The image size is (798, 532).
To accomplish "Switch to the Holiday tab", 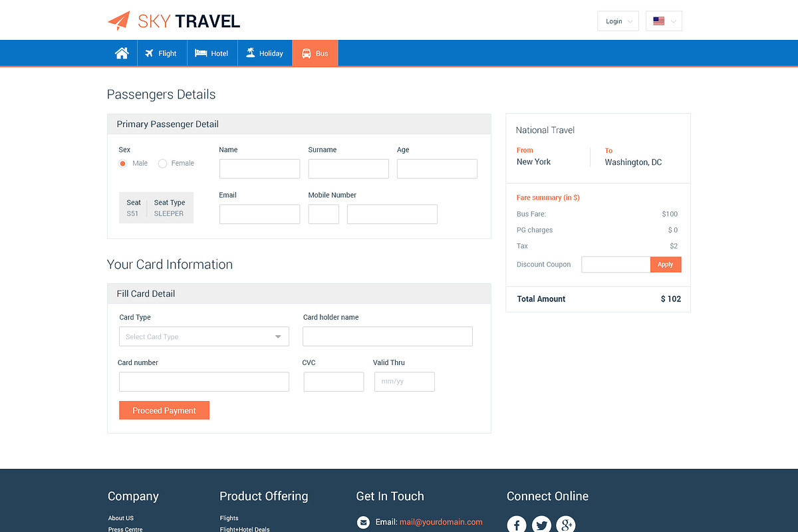I will click(265, 53).
